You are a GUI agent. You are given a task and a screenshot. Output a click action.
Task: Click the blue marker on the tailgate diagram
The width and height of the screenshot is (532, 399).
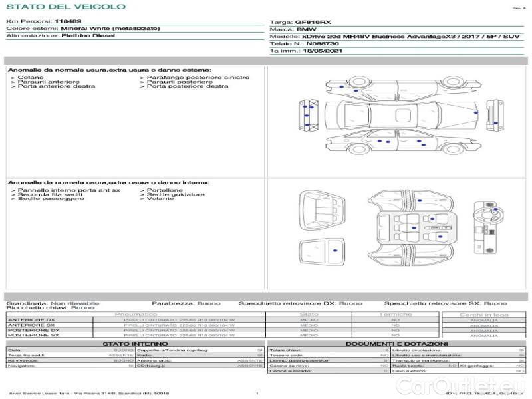coord(335,249)
